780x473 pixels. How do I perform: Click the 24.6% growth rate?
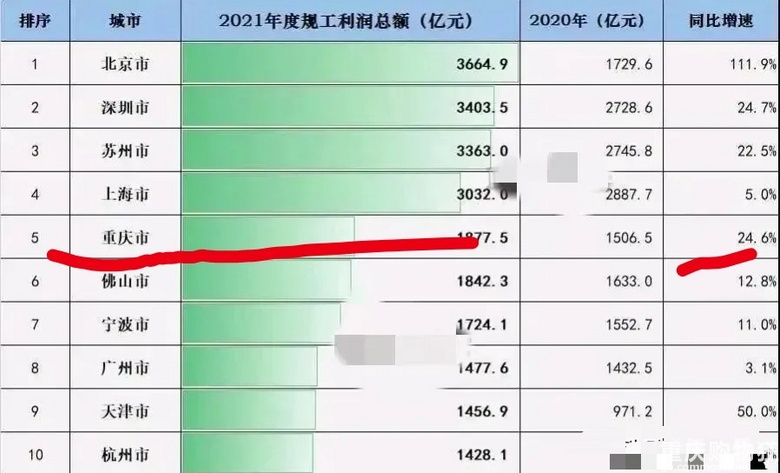click(x=757, y=238)
